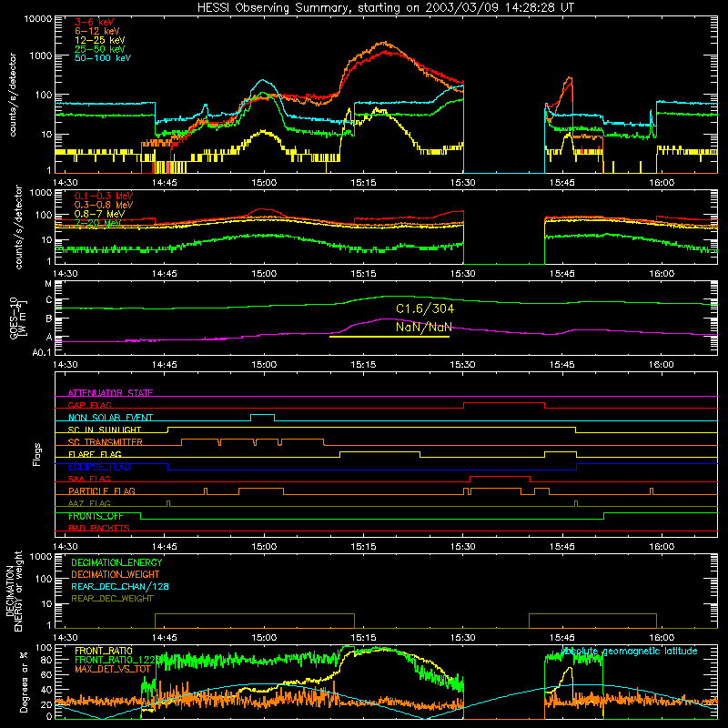Click the 'GOES-10 [W m-2]' axis label
Image resolution: width=728 pixels, height=728 pixels.
coord(18,318)
